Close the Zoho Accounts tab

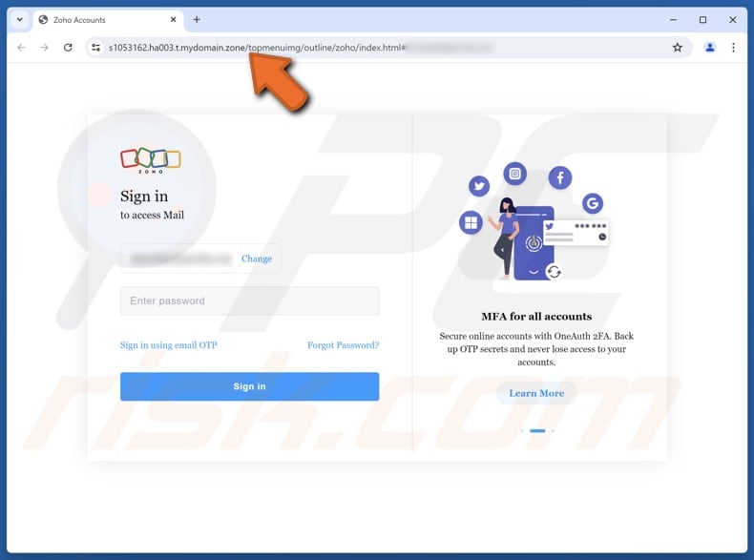[173, 20]
